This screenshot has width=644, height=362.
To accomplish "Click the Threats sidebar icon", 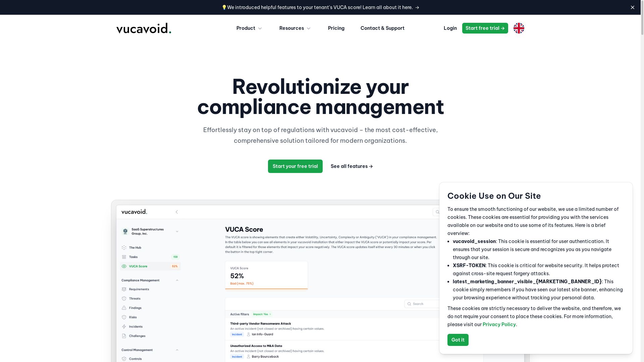I will pyautogui.click(x=124, y=298).
